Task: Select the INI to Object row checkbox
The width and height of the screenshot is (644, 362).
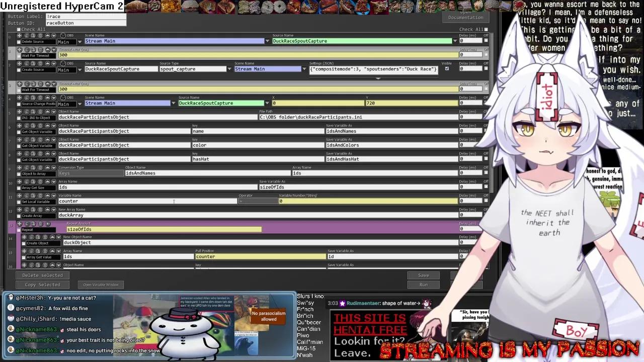Action: tap(19, 118)
